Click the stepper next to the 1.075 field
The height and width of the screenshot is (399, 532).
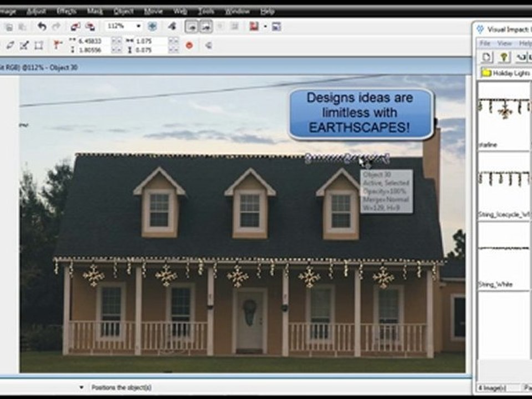173,41
